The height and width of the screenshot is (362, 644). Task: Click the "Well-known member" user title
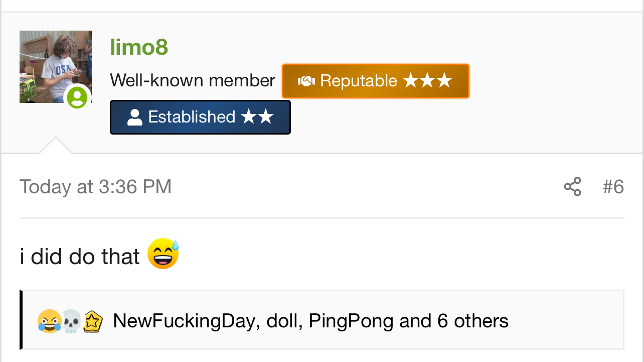[193, 80]
